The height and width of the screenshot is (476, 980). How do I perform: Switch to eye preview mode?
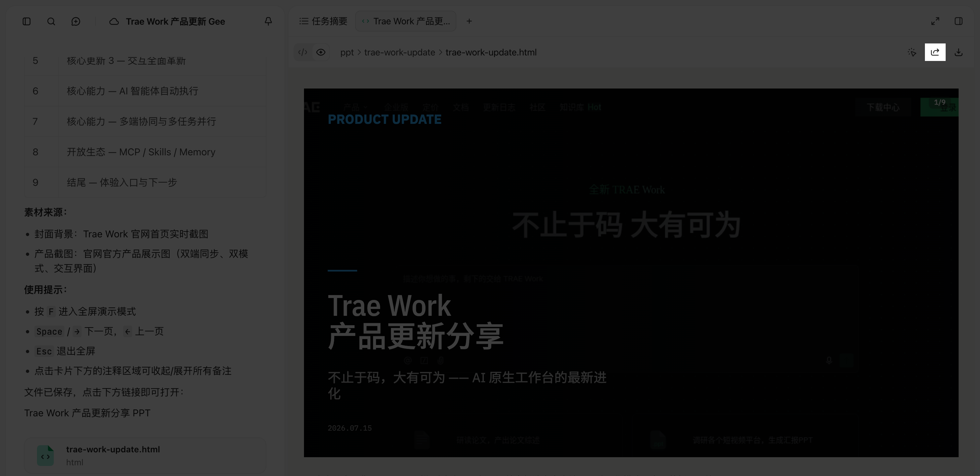pos(321,52)
